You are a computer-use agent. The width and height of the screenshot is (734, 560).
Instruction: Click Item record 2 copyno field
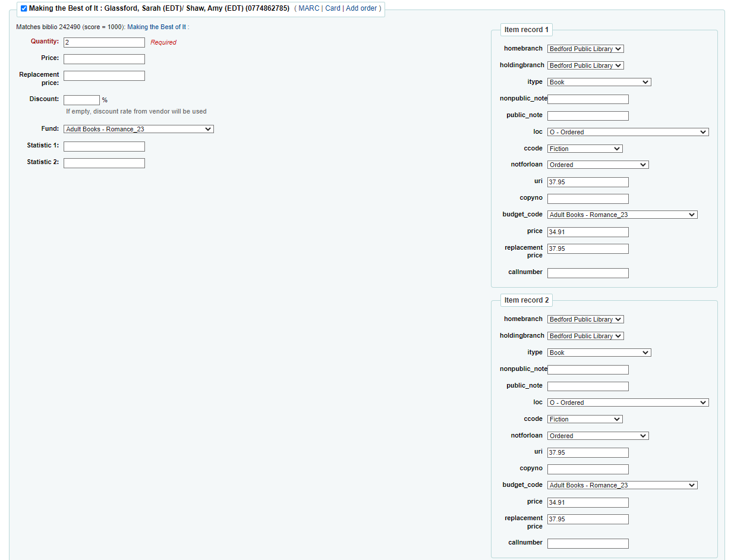coord(588,469)
